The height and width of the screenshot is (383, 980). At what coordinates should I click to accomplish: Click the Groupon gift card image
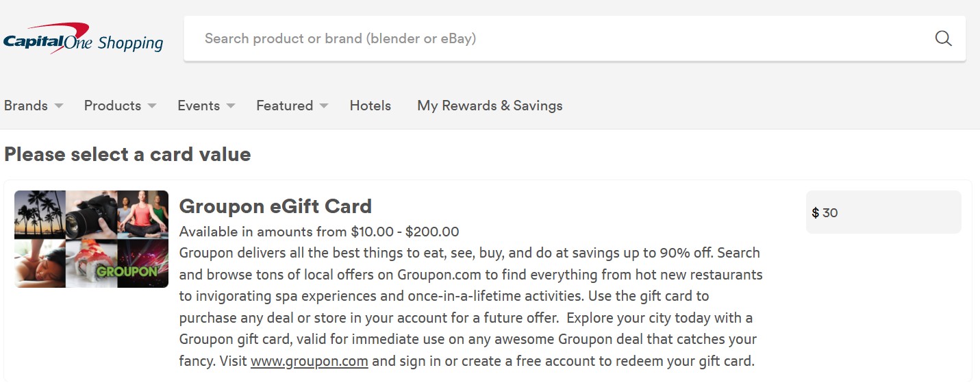coord(91,238)
